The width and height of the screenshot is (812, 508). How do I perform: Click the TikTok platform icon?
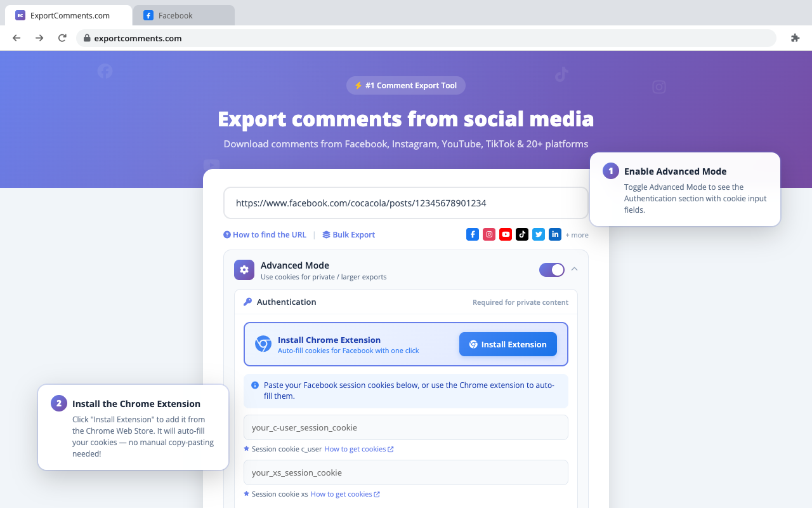click(x=522, y=234)
